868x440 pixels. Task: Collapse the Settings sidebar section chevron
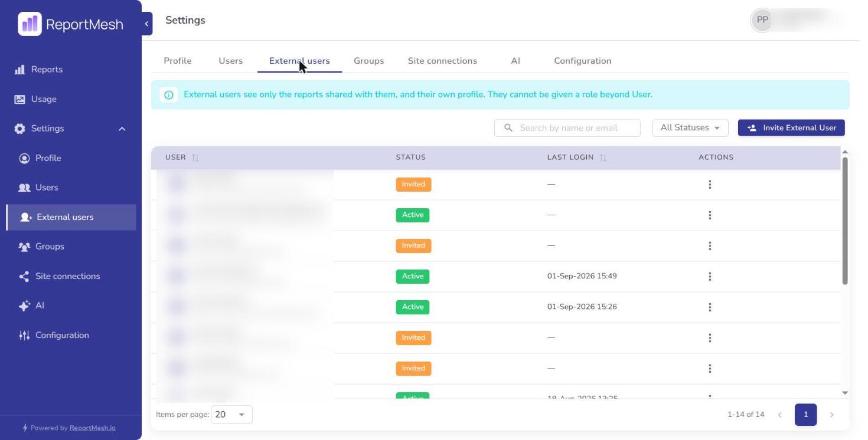(x=122, y=129)
